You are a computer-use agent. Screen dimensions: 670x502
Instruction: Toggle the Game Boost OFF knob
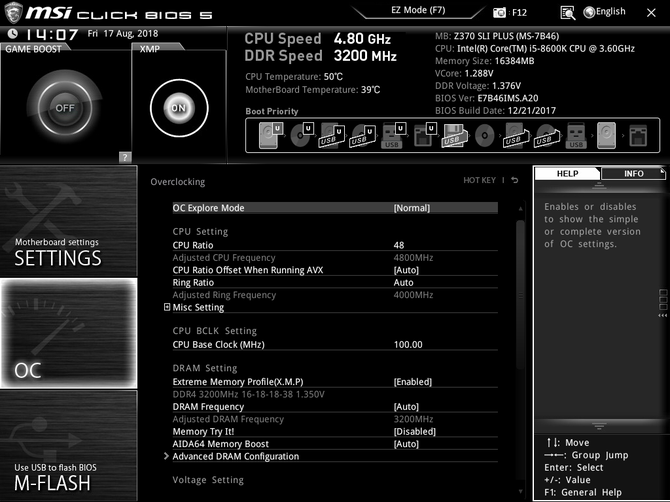tap(65, 108)
